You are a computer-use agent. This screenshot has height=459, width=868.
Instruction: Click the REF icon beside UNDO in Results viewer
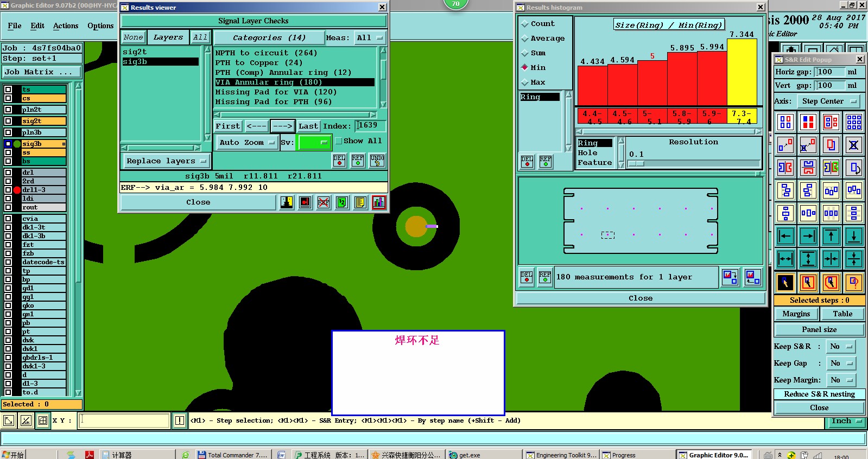[358, 161]
